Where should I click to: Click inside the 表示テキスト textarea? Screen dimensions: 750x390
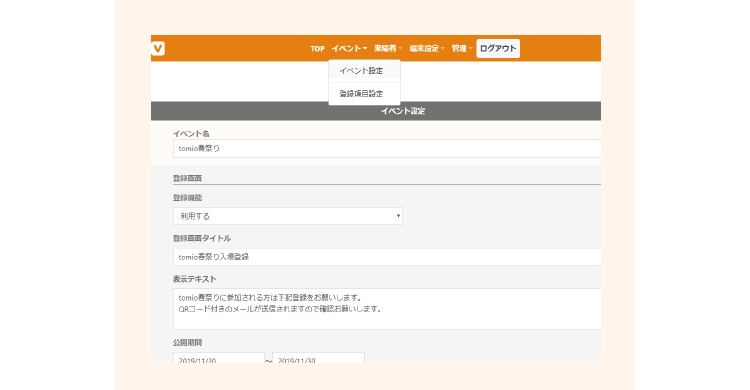[x=387, y=309]
